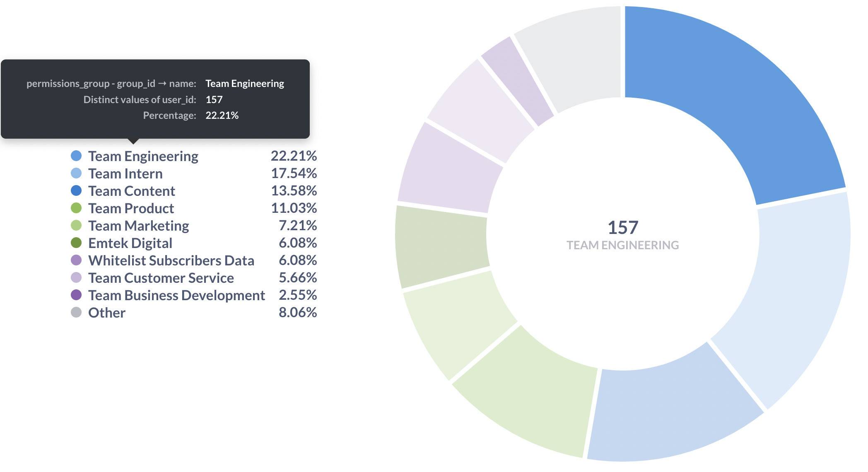Viewport: 868px width, 472px height.
Task: Click the 17.54% legend value
Action: click(x=294, y=173)
